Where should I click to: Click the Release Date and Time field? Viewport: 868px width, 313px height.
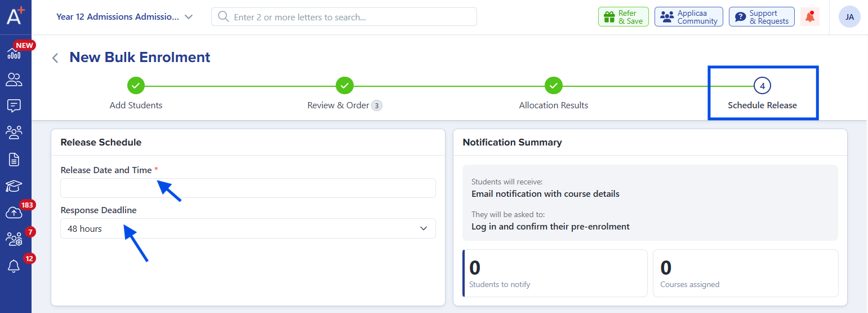point(248,188)
